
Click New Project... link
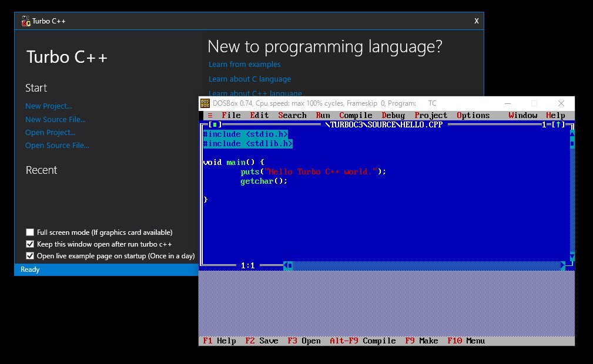click(48, 106)
